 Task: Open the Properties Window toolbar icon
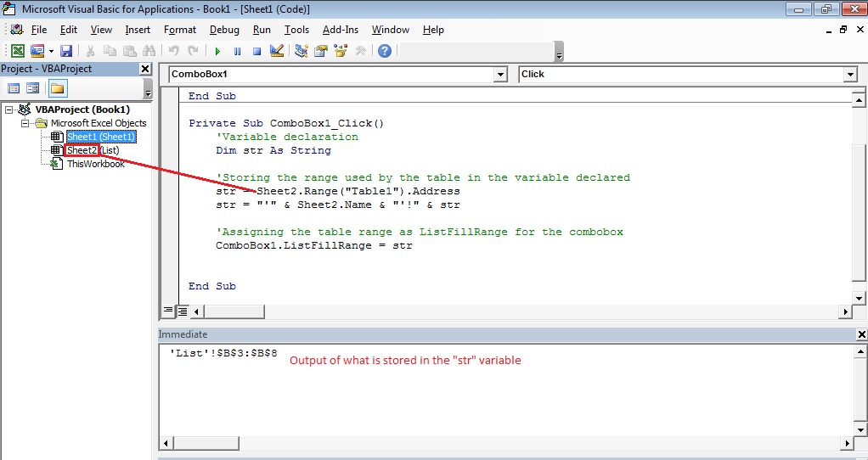[x=321, y=51]
